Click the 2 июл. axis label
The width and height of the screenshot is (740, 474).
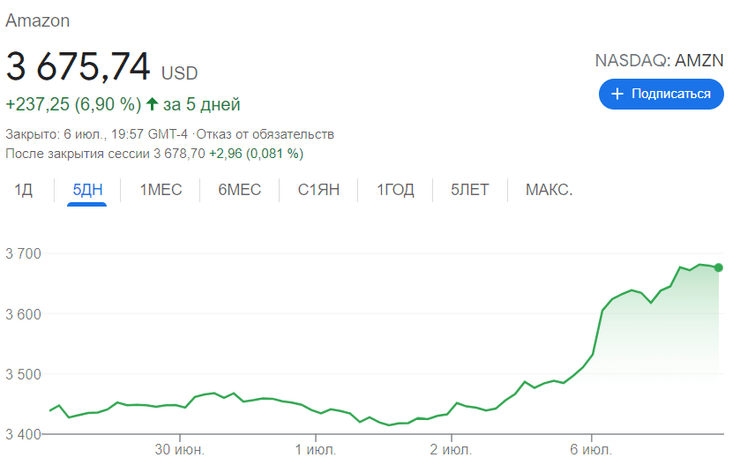coord(451,449)
